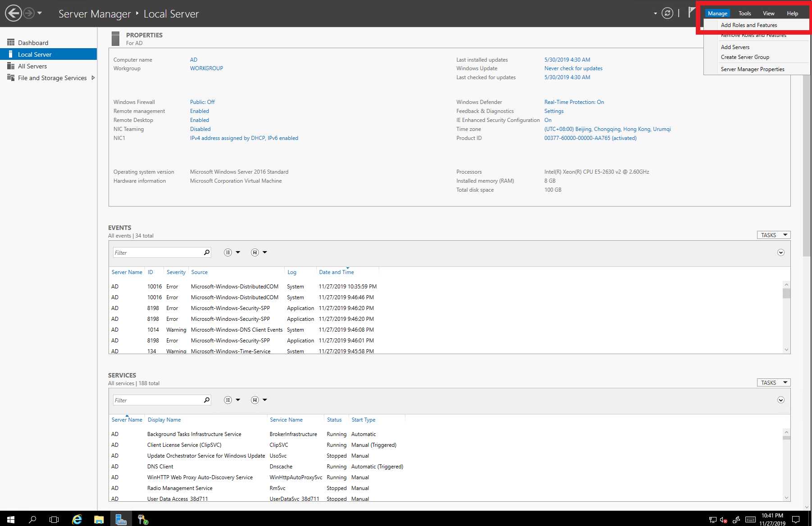Open the Events TASKS dropdown
The width and height of the screenshot is (812, 526).
[x=773, y=235]
